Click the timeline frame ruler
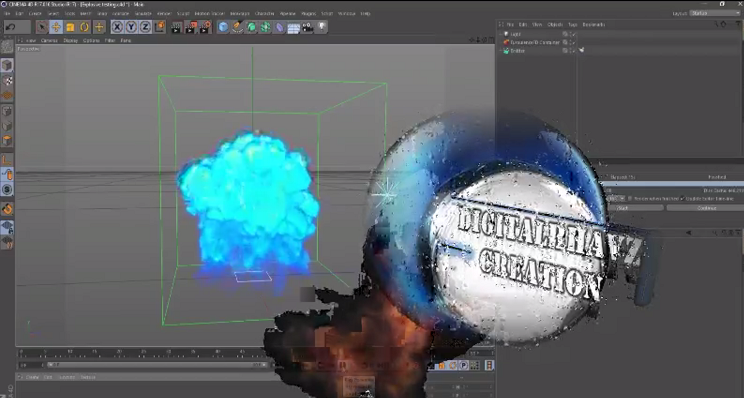This screenshot has height=398, width=744. click(x=142, y=353)
